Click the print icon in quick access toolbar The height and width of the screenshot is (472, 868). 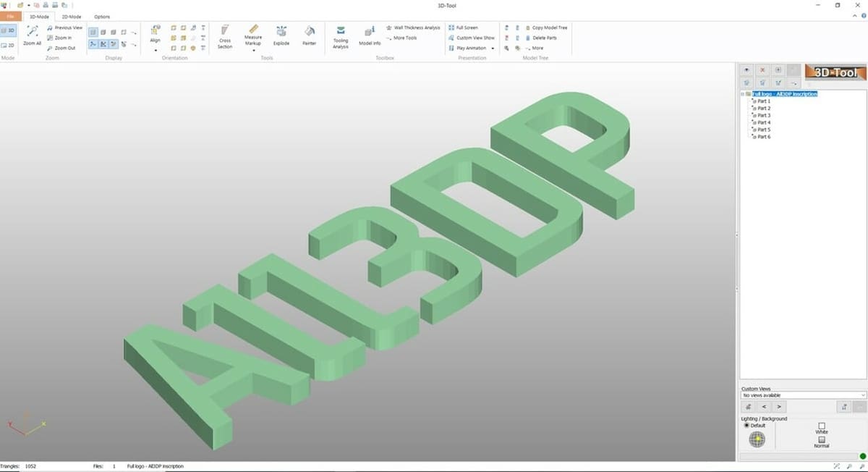click(55, 4)
